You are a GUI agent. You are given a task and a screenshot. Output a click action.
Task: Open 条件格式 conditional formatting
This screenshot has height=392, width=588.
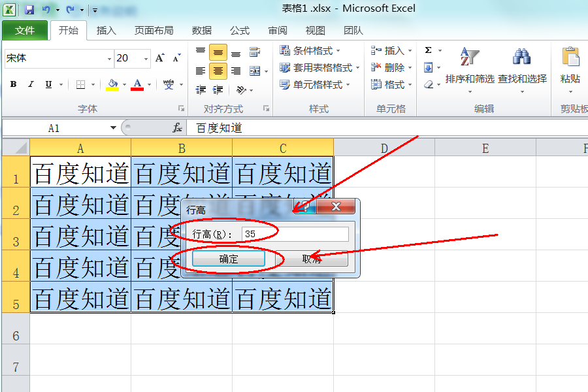coord(310,51)
